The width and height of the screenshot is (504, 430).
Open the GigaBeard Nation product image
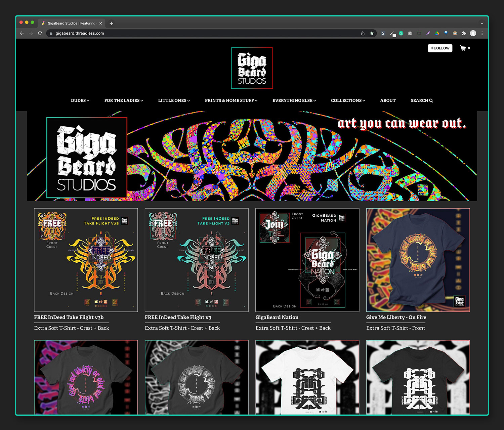(307, 260)
